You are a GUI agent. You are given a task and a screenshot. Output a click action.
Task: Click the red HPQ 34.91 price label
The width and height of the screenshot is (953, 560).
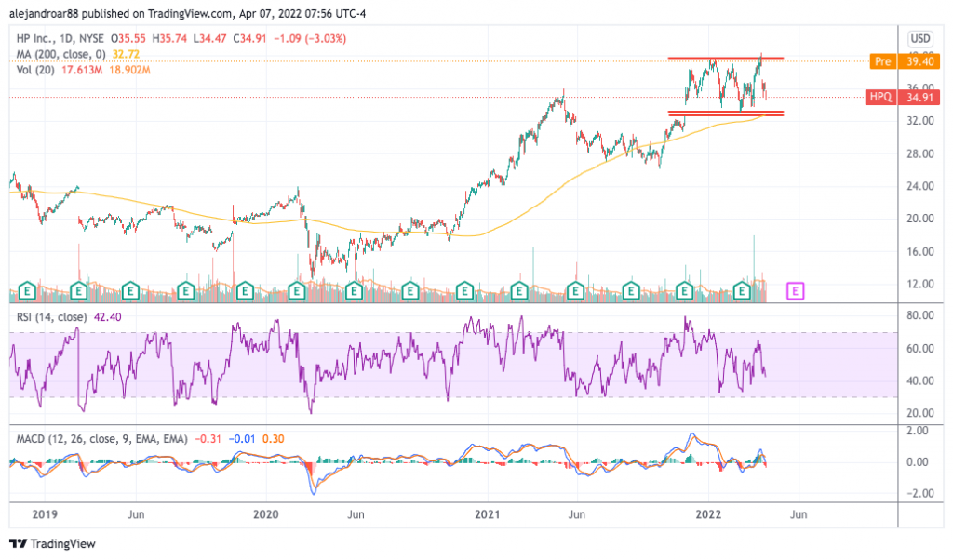point(902,97)
